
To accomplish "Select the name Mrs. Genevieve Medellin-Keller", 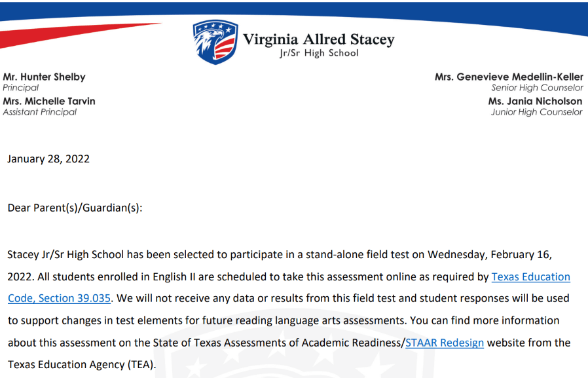I will [x=509, y=77].
